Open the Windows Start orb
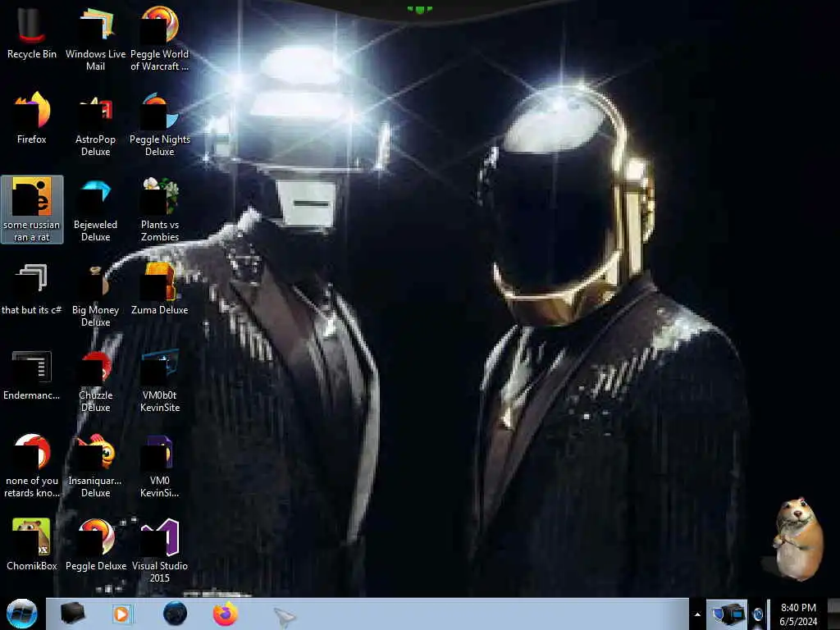840x630 pixels. point(21,614)
